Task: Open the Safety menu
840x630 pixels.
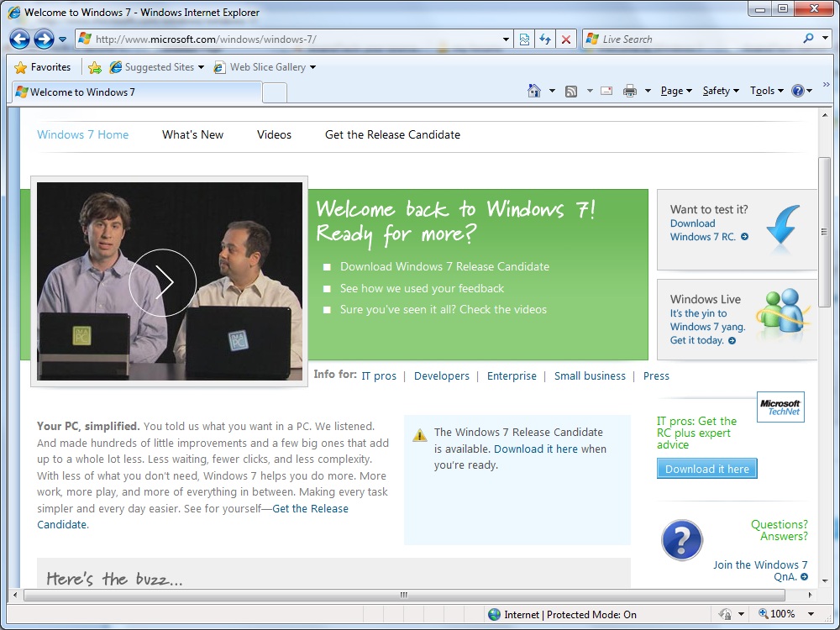Action: (x=721, y=91)
